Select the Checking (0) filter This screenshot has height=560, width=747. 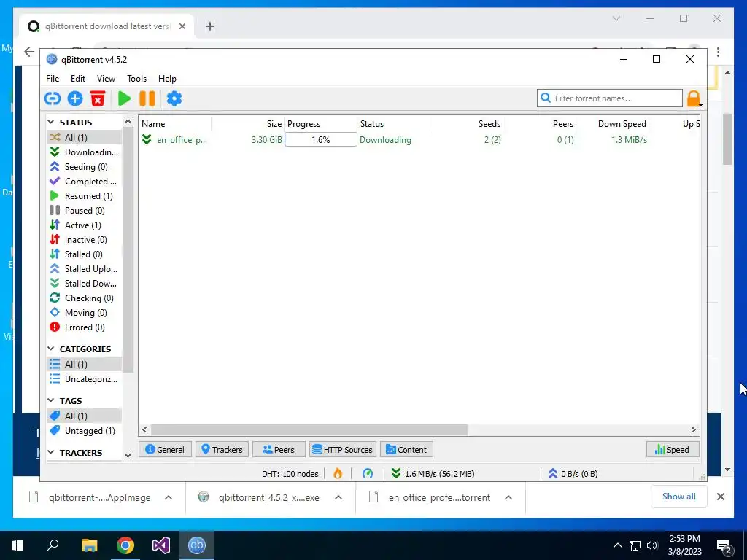click(85, 298)
